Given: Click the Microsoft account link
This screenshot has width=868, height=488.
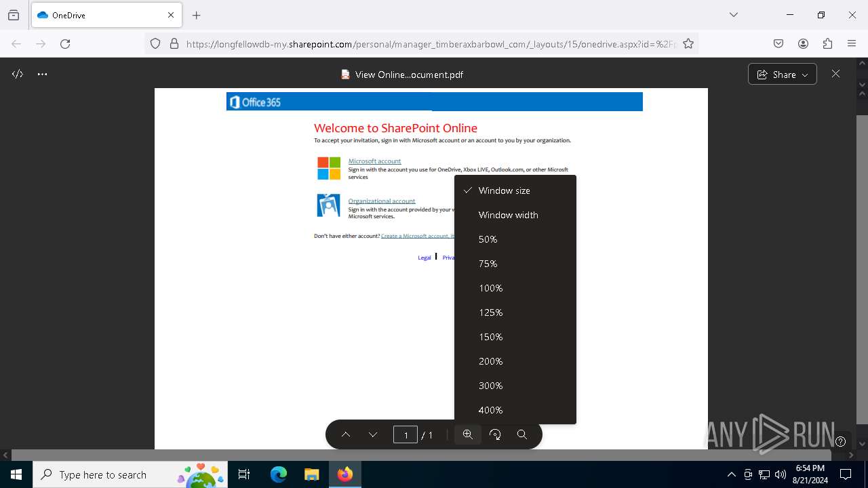Looking at the screenshot, I should (x=374, y=161).
